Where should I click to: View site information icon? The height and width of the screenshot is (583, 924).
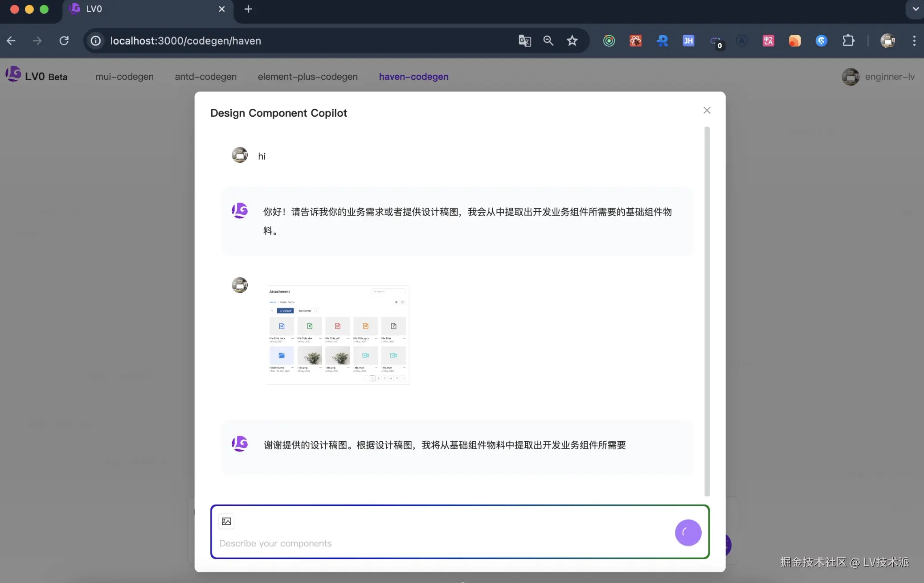click(96, 41)
